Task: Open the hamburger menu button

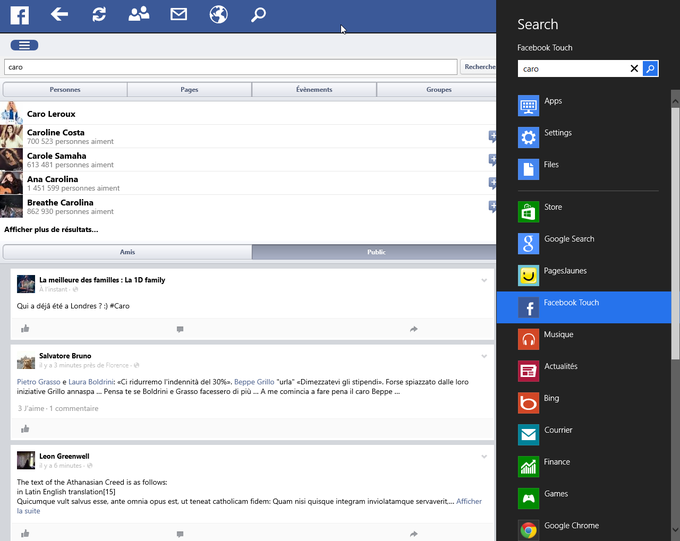Action: tap(24, 45)
